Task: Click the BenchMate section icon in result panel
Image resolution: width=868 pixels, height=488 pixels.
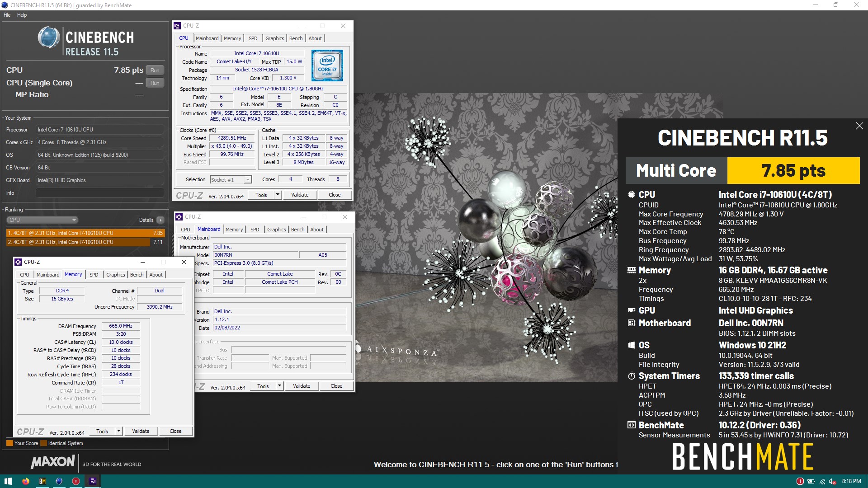Action: click(631, 425)
